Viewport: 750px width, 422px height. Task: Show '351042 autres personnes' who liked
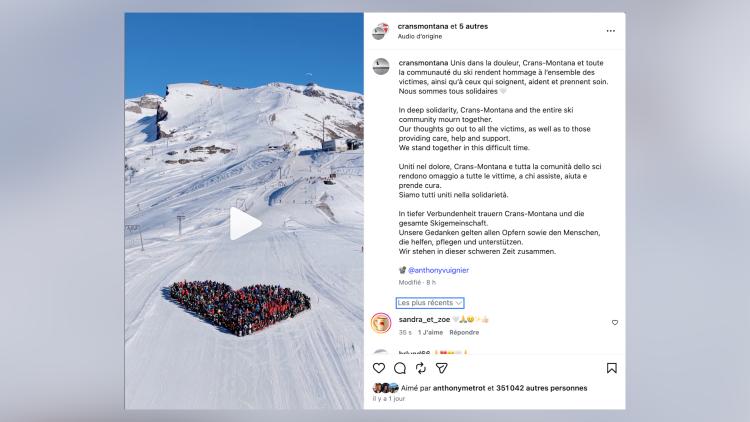[x=541, y=388]
